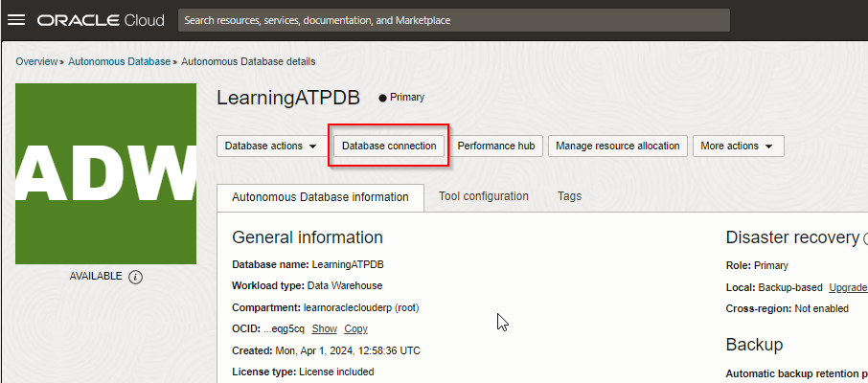
Task: Click Workload type: Data Warehouse text
Action: [x=308, y=285]
